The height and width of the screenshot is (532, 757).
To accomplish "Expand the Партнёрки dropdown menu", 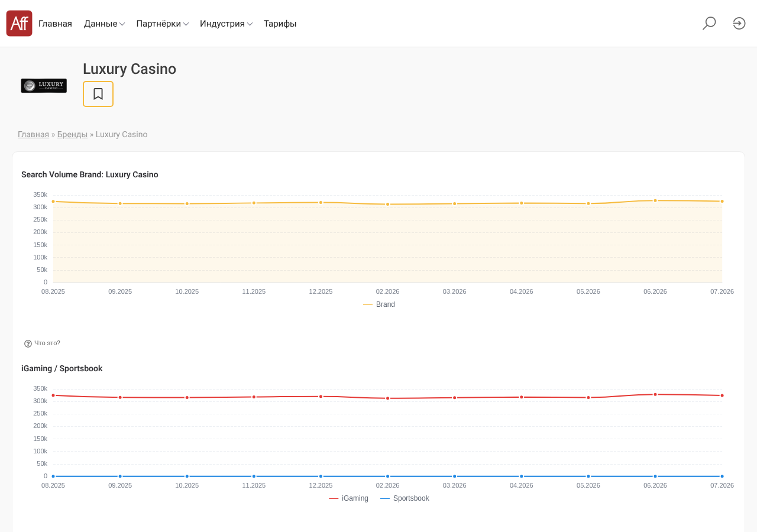I will click(163, 24).
